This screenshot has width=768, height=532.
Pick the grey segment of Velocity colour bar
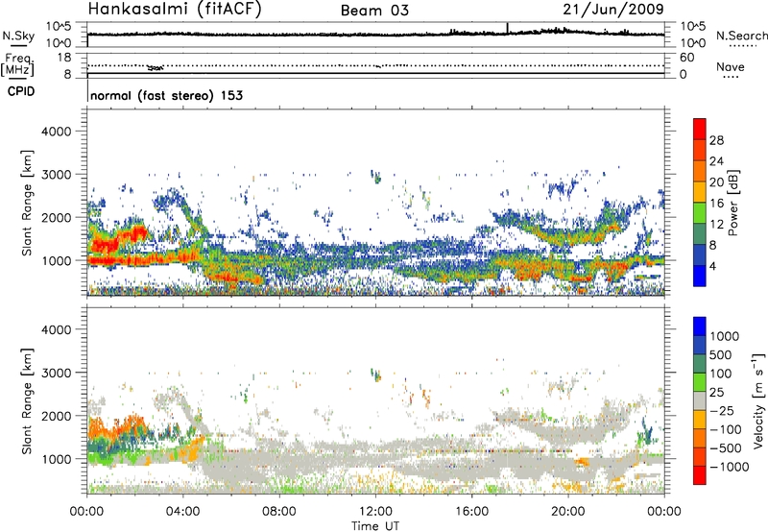(700, 401)
